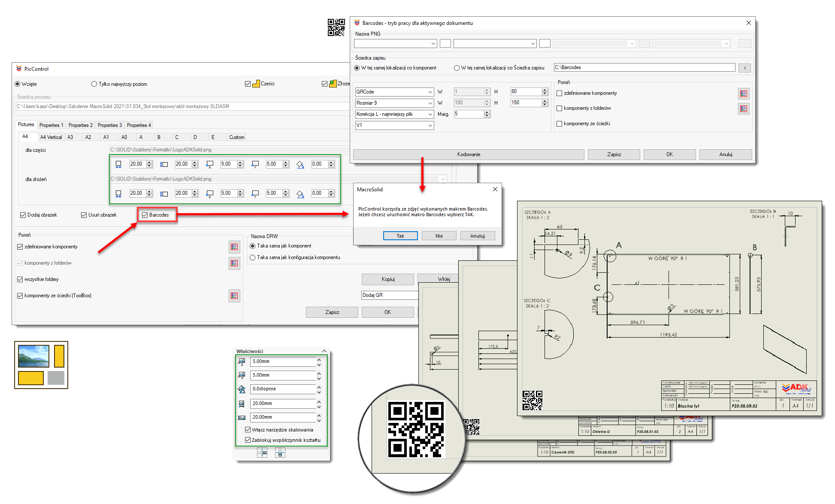Click rotation angle icon in 'dla części' row
Screen dimensions: 835x504
(300, 164)
